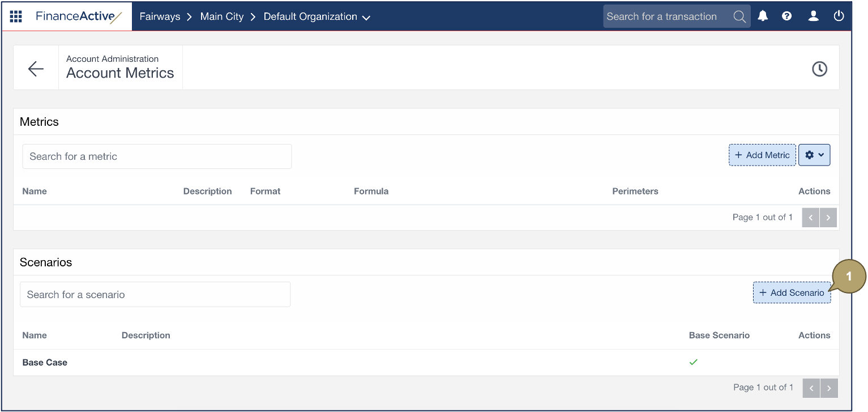Go to next page of Metrics table

[828, 218]
